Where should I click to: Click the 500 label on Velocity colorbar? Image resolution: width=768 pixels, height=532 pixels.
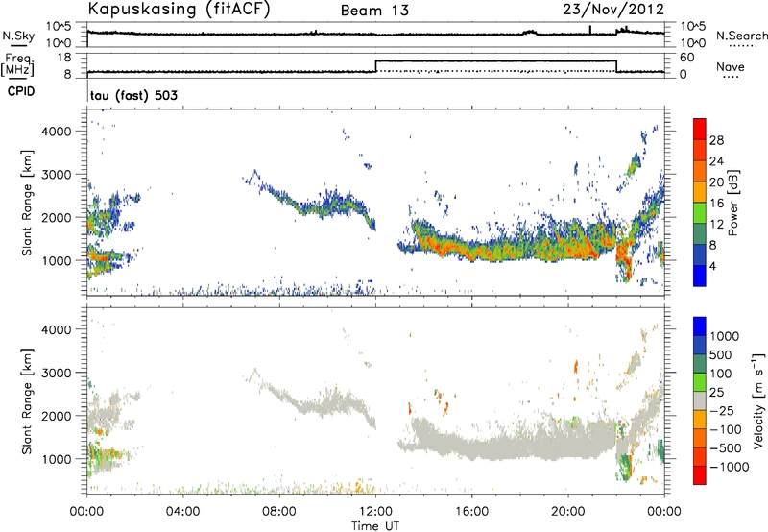[721, 354]
